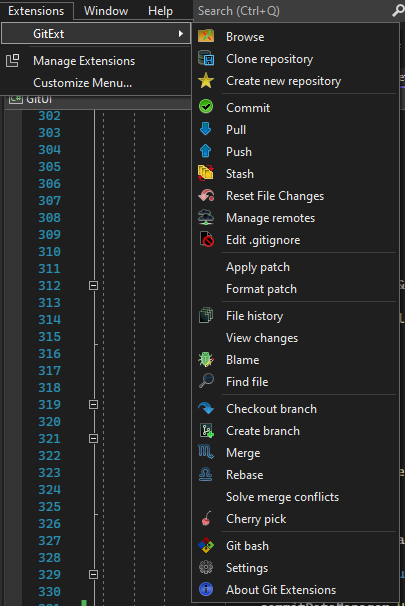Click the Manage Extensions icon
The height and width of the screenshot is (606, 405).
coord(13,60)
